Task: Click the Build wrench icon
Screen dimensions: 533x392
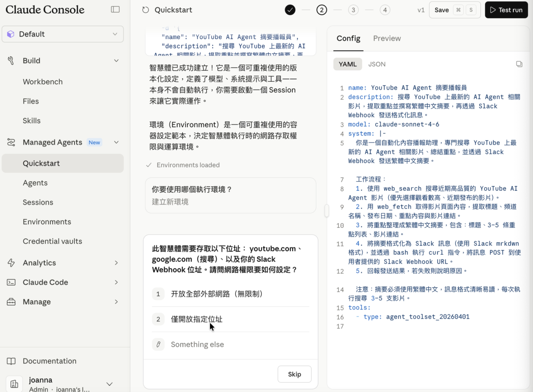Action: pyautogui.click(x=11, y=61)
